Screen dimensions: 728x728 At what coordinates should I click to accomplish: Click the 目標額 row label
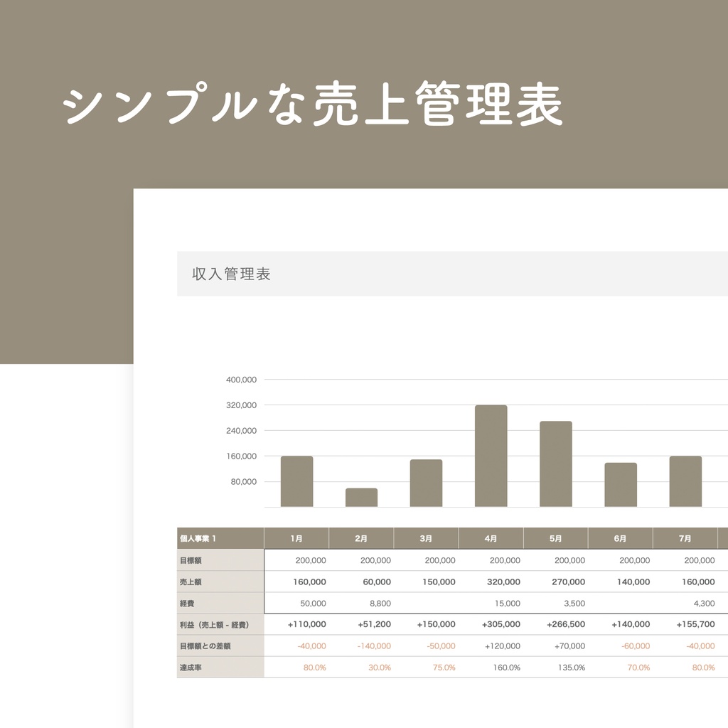click(220, 560)
